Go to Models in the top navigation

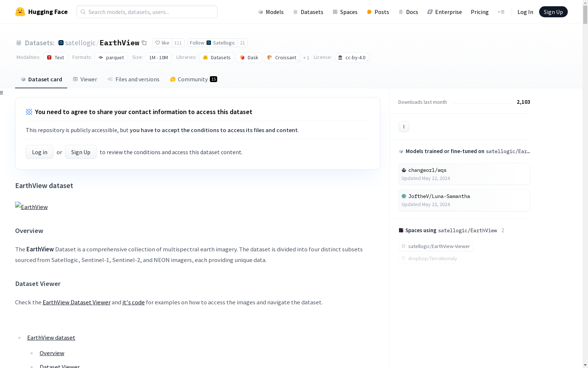click(x=271, y=12)
